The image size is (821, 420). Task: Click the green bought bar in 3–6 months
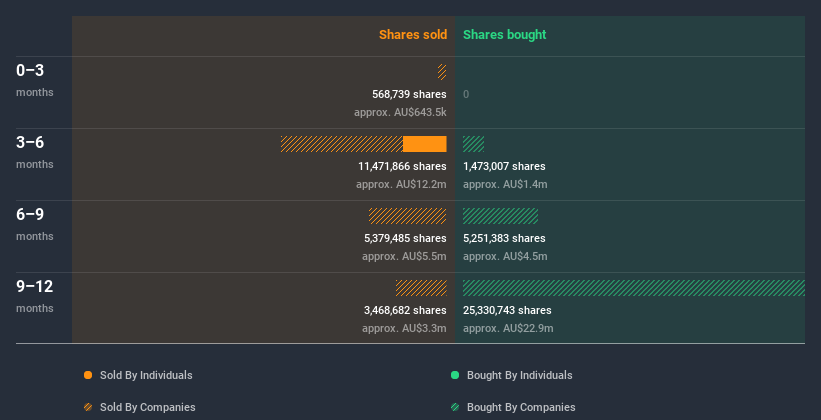click(x=473, y=144)
